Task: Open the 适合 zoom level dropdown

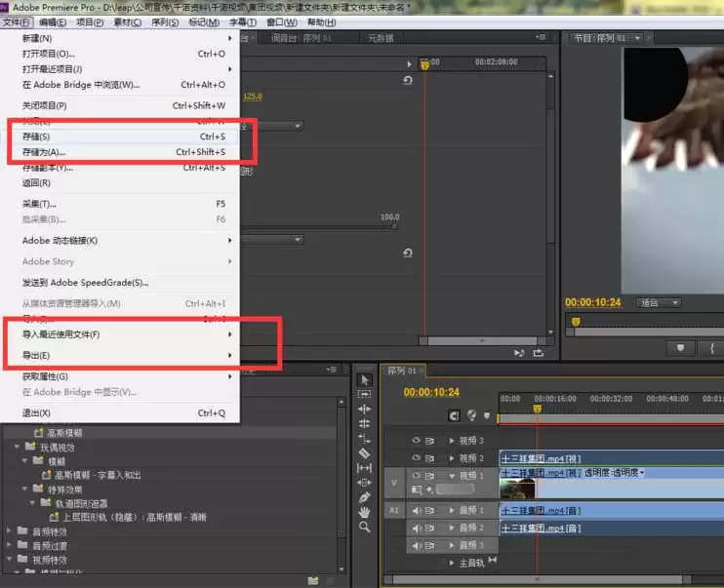Action: tap(660, 302)
